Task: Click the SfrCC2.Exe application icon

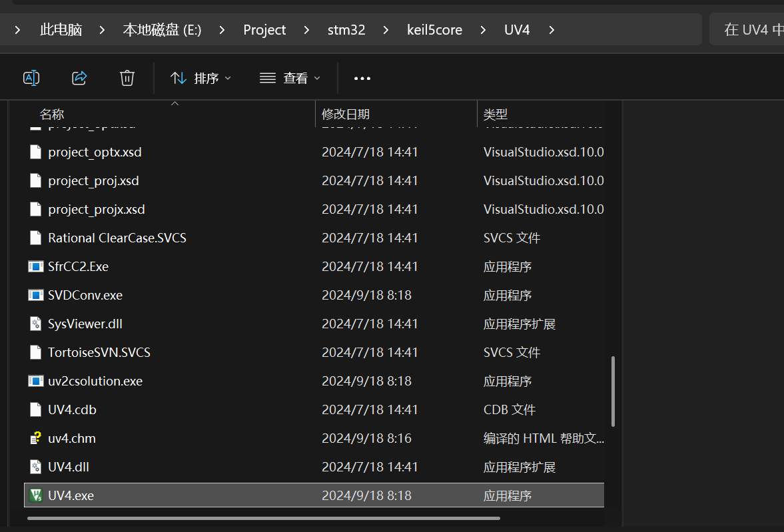Action: point(36,266)
